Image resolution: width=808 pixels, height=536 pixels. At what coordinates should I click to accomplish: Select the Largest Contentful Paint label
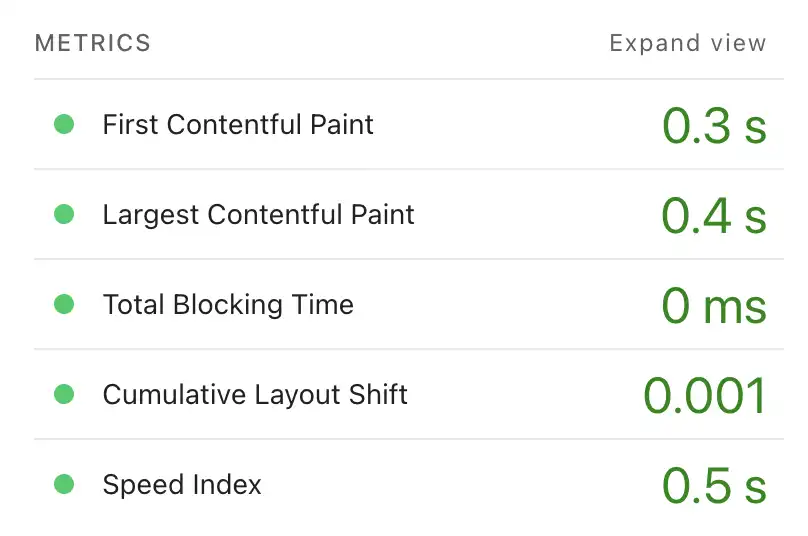(x=258, y=215)
